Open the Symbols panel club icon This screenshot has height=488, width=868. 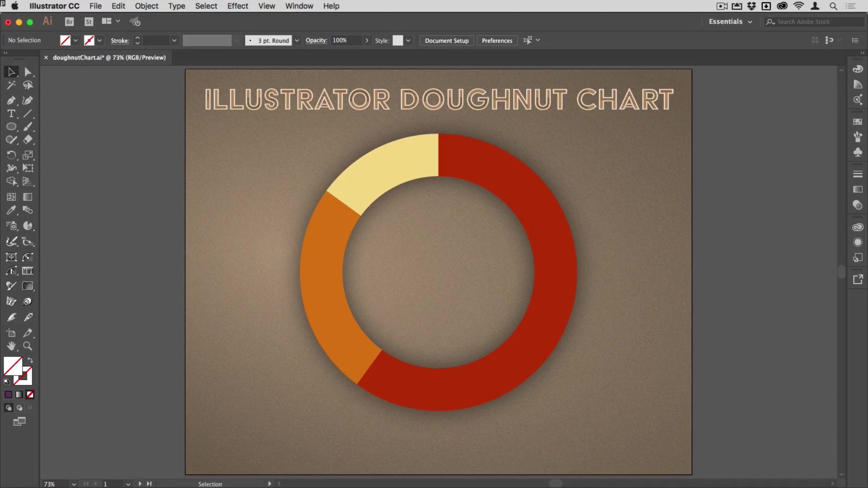(858, 152)
